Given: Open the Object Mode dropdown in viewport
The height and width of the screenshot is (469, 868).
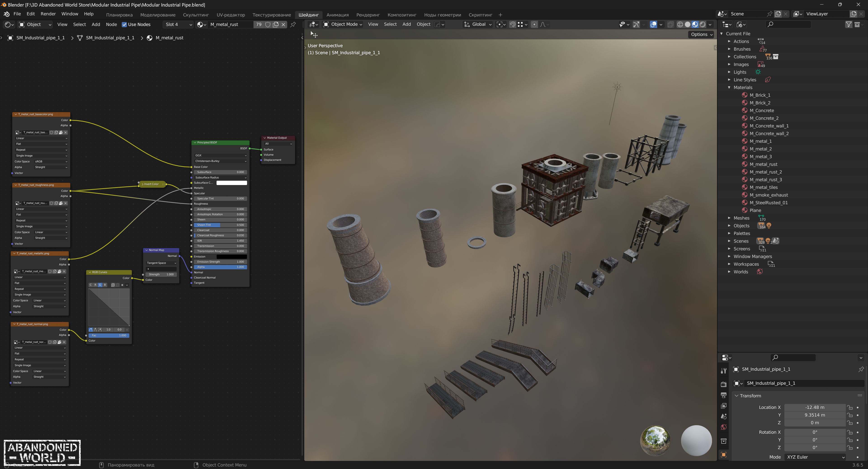Looking at the screenshot, I should pyautogui.click(x=342, y=25).
